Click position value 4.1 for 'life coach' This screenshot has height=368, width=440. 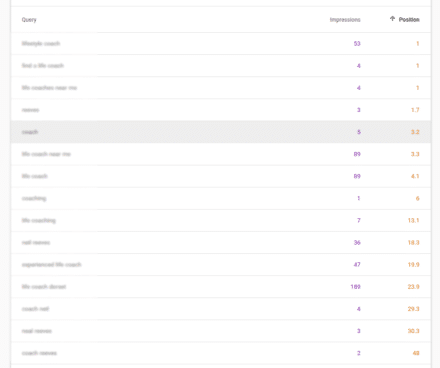tap(415, 176)
